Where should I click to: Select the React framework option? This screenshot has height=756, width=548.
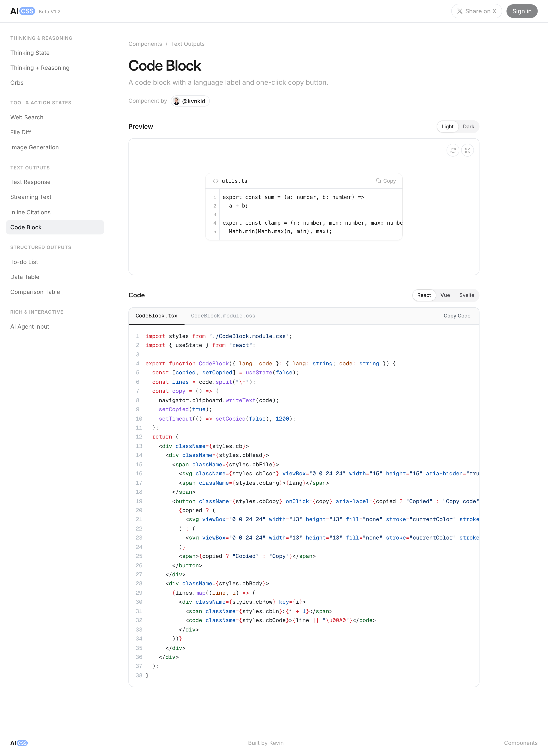(424, 295)
